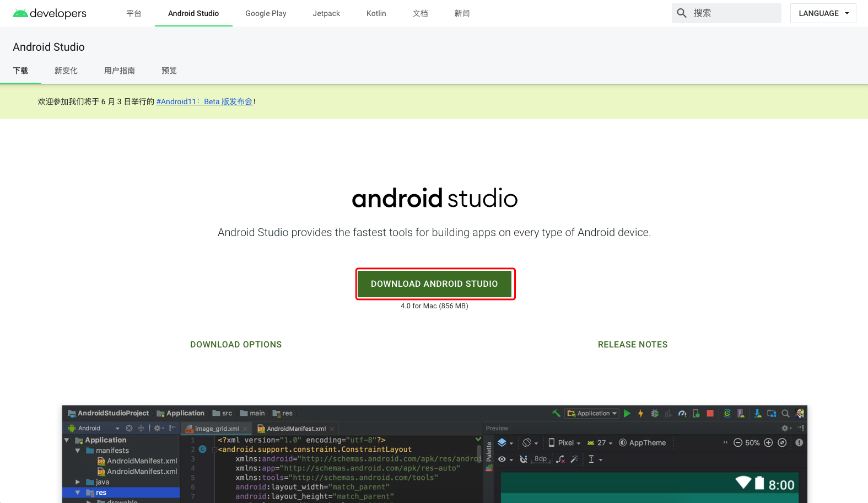
Task: Open the Kotlin nav tab
Action: (376, 13)
